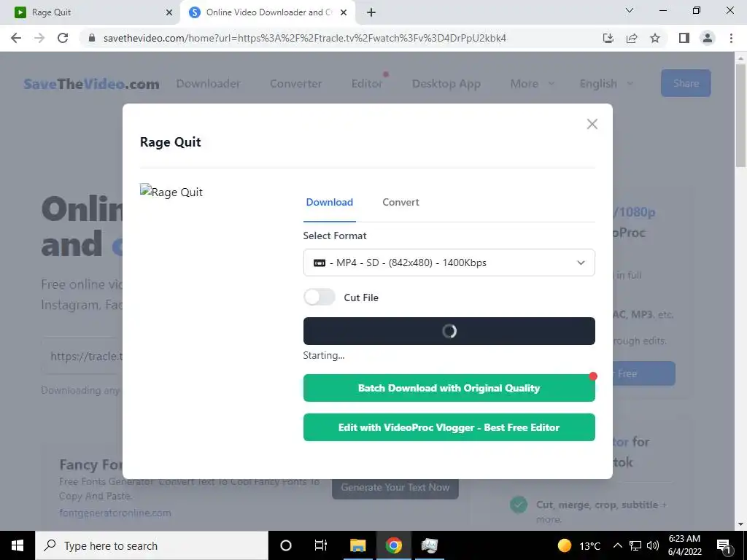Open Task View on the taskbar
Image resolution: width=747 pixels, height=560 pixels.
click(321, 545)
